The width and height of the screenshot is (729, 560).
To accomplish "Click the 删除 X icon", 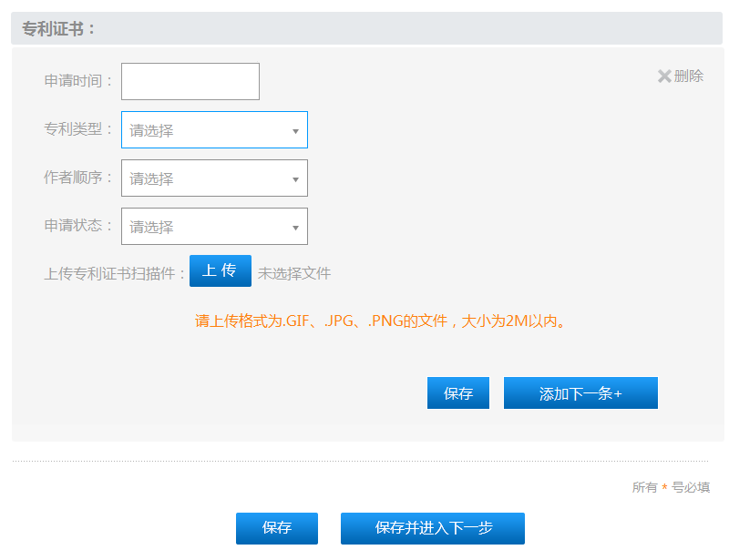I will coord(664,76).
